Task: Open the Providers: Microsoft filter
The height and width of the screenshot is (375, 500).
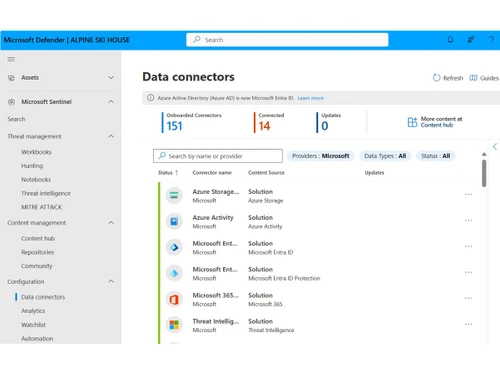Action: [x=321, y=156]
